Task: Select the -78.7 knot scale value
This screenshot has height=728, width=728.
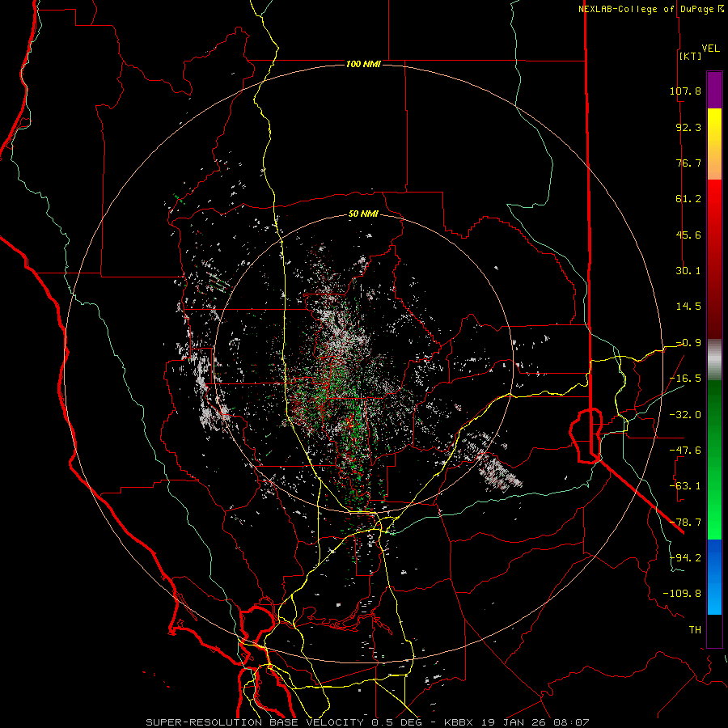Action: (685, 523)
